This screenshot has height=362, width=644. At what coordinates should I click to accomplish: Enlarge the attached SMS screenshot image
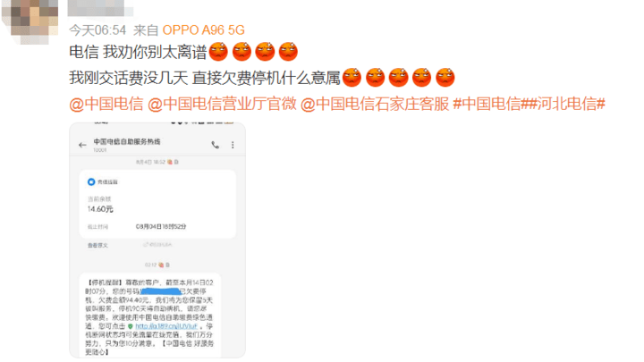point(157,240)
